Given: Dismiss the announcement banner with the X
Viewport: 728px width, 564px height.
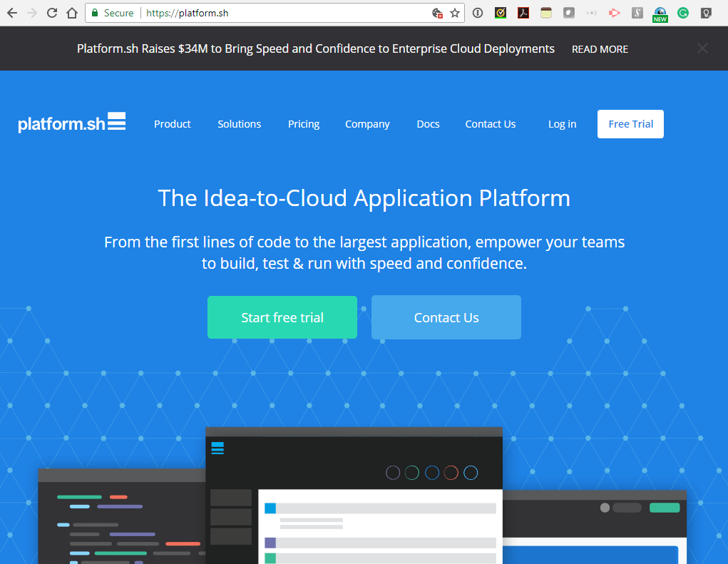Looking at the screenshot, I should click(702, 48).
